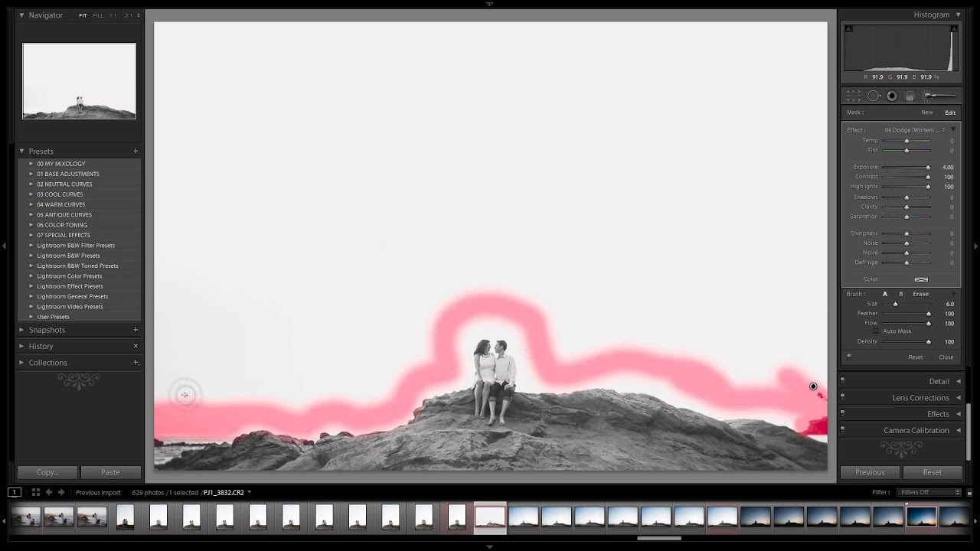Select brush A
The width and height of the screenshot is (980, 551).
pyautogui.click(x=885, y=294)
